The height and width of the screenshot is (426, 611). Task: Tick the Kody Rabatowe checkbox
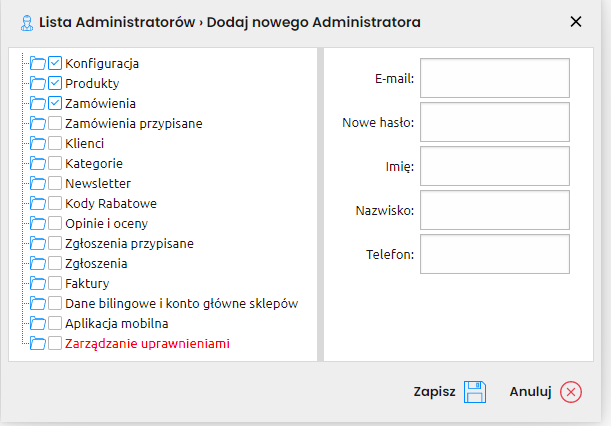pyautogui.click(x=55, y=203)
